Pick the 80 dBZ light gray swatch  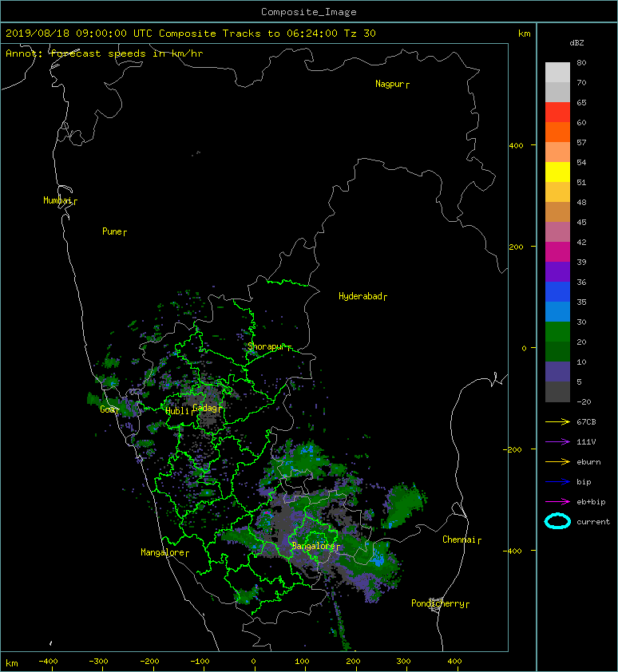tap(557, 72)
